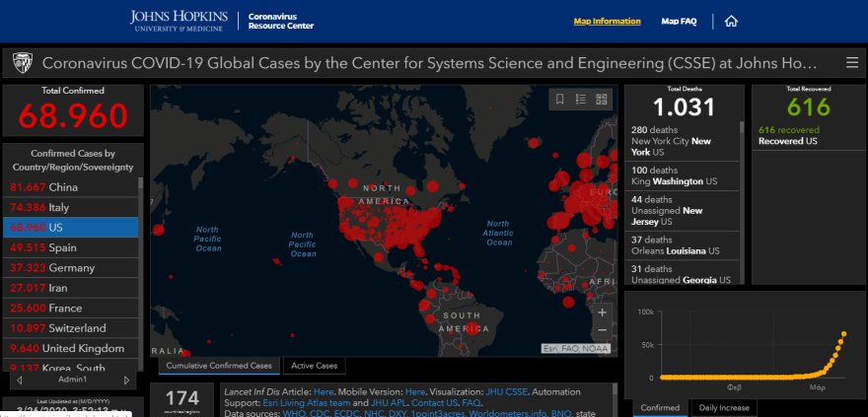The image size is (868, 417).
Task: Zoom in on the map
Action: pos(603,313)
